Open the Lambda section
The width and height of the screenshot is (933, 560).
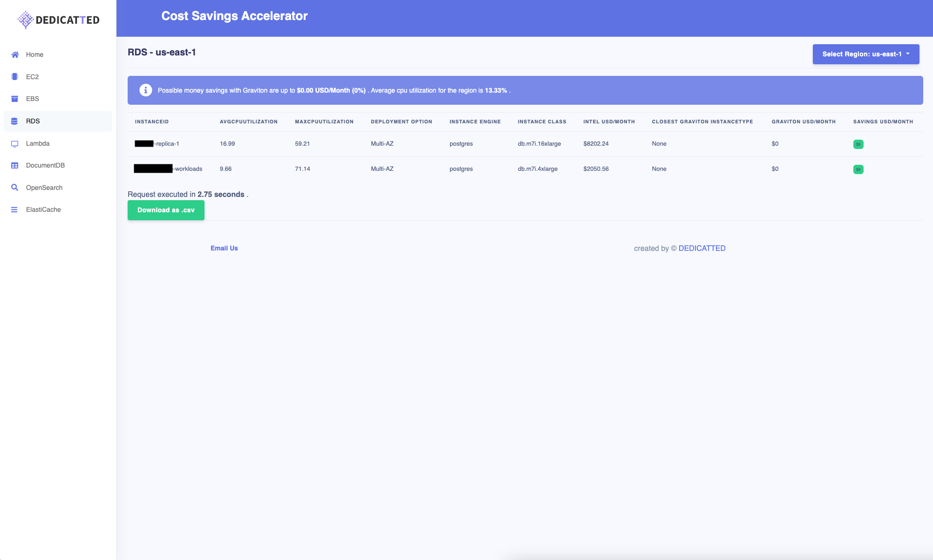tap(58, 143)
